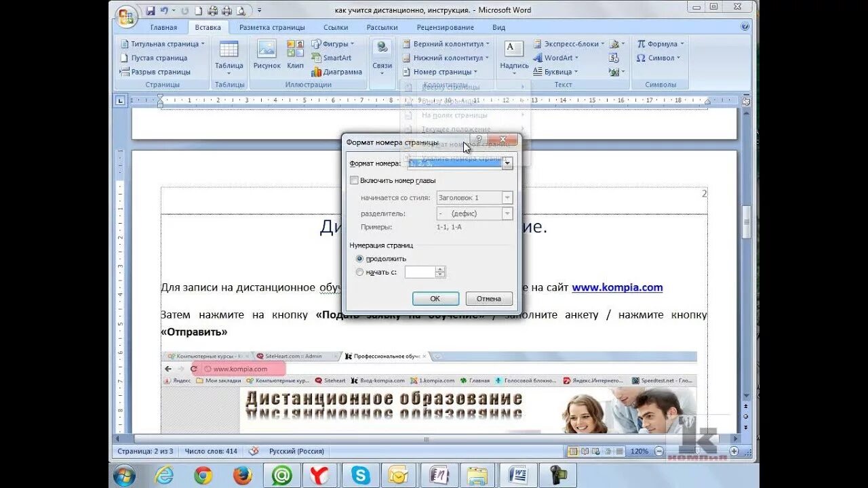Switch to the Разметка страницы tab

coord(272,27)
